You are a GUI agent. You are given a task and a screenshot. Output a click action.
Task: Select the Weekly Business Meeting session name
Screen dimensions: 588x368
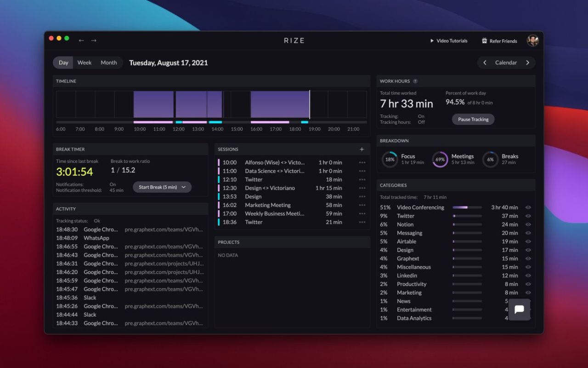coord(274,213)
